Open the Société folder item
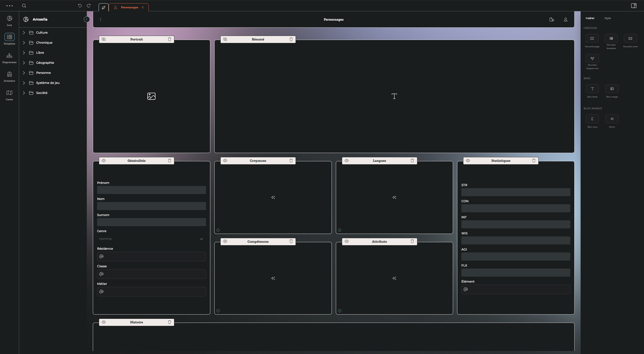 tap(42, 93)
